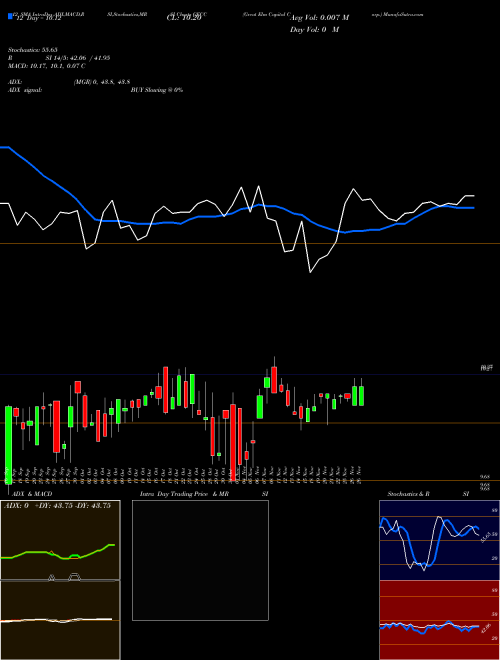Open the red RSI chart panel
This screenshot has height=660, width=500.
coord(439,620)
